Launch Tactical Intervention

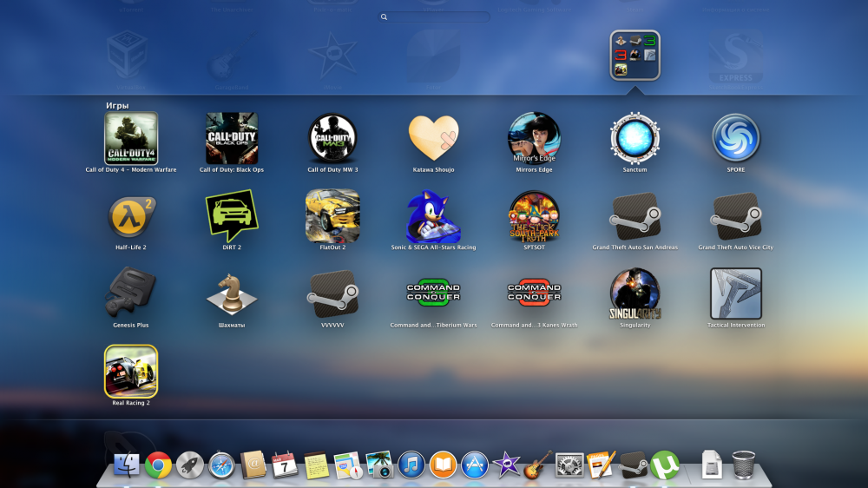tap(736, 293)
